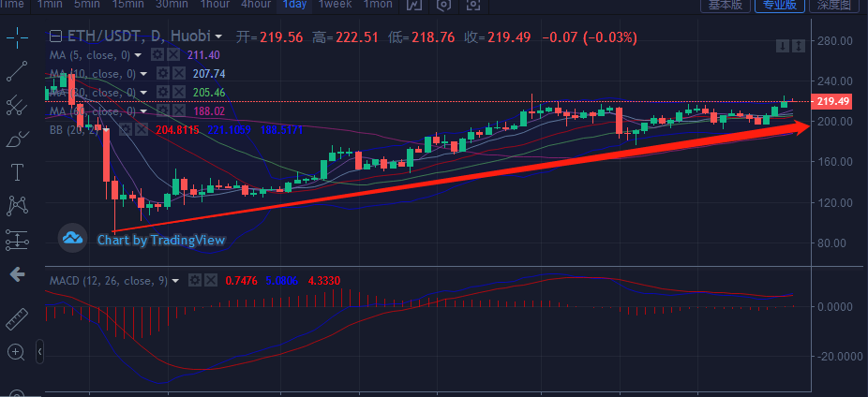Collapse the left drawing toolbar chevron
This screenshot has height=397, width=868.
pyautogui.click(x=40, y=352)
